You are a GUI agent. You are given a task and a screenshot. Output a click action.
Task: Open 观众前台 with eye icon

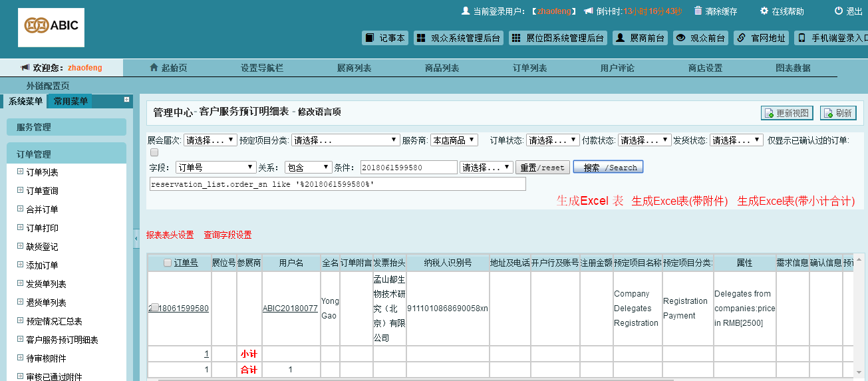(x=700, y=38)
